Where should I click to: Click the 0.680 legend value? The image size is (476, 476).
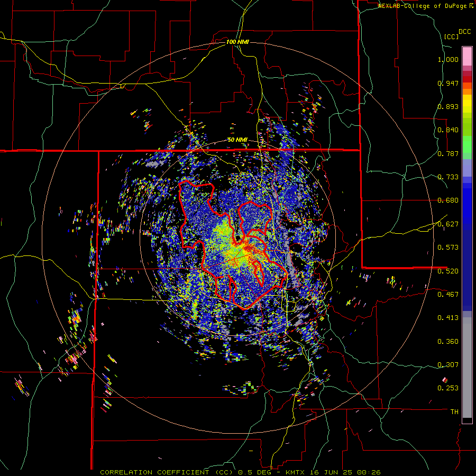click(448, 200)
